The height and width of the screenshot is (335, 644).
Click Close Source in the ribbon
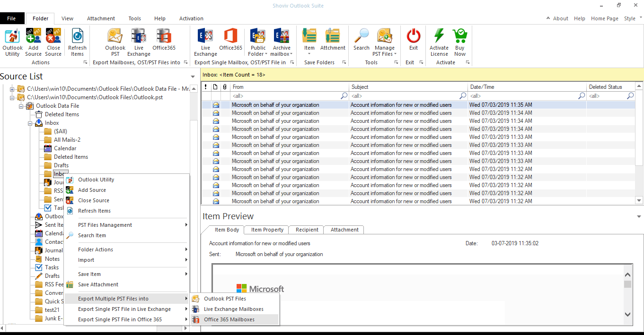tap(53, 42)
